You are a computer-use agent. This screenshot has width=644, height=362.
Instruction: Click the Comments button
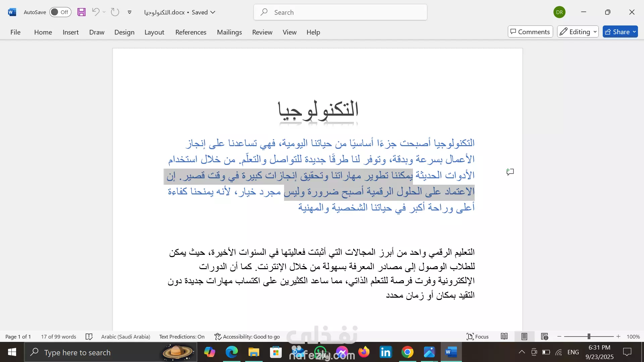click(530, 32)
